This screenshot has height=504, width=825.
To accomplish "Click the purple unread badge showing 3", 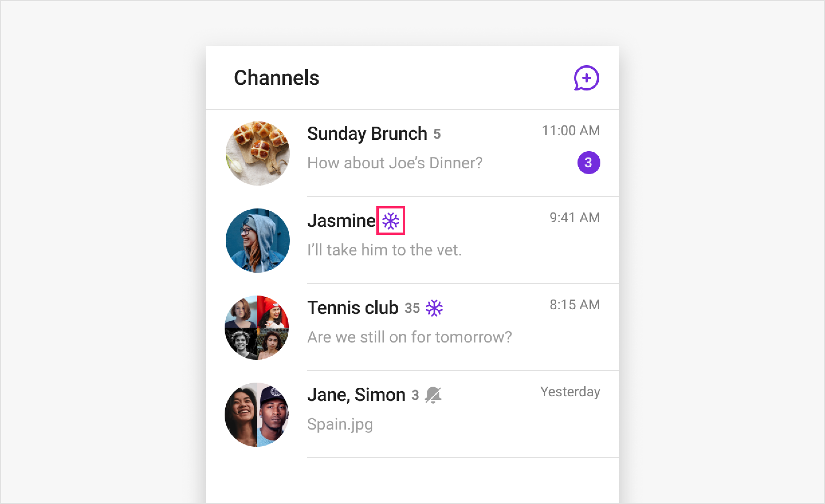I will (589, 162).
